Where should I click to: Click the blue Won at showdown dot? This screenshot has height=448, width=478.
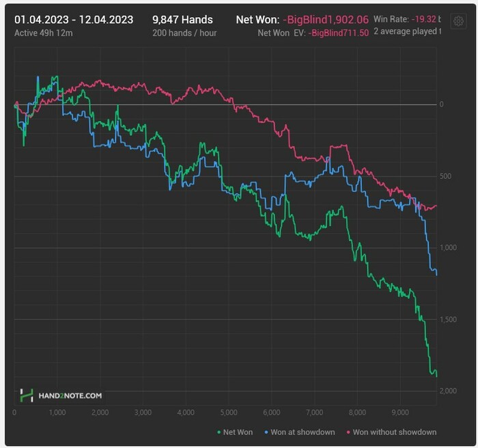coord(266,432)
